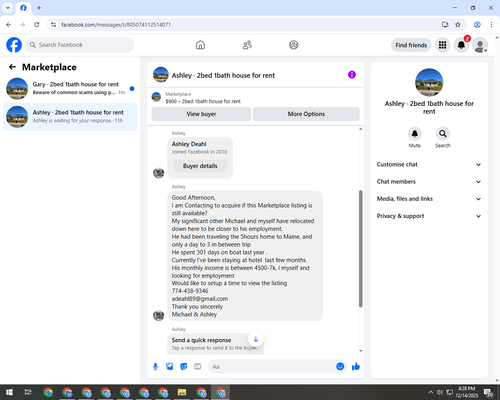Open Buyer details for Ashley Deahl
500x400 pixels.
200,166
